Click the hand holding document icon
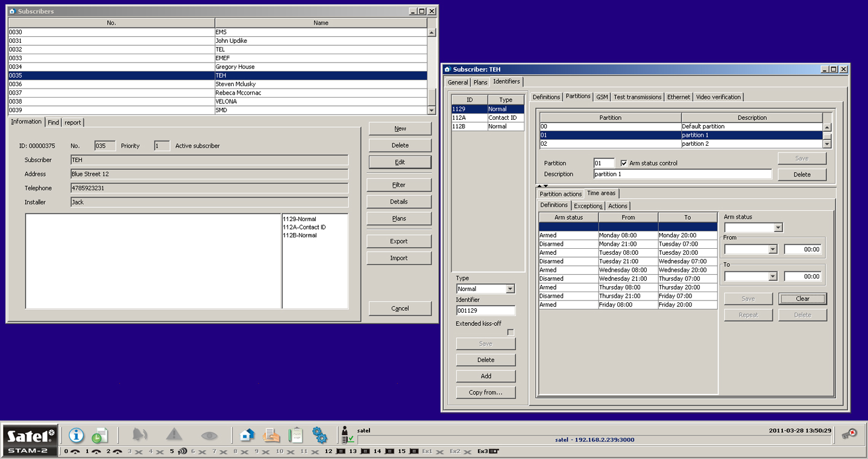The image size is (868, 459). 271,435
